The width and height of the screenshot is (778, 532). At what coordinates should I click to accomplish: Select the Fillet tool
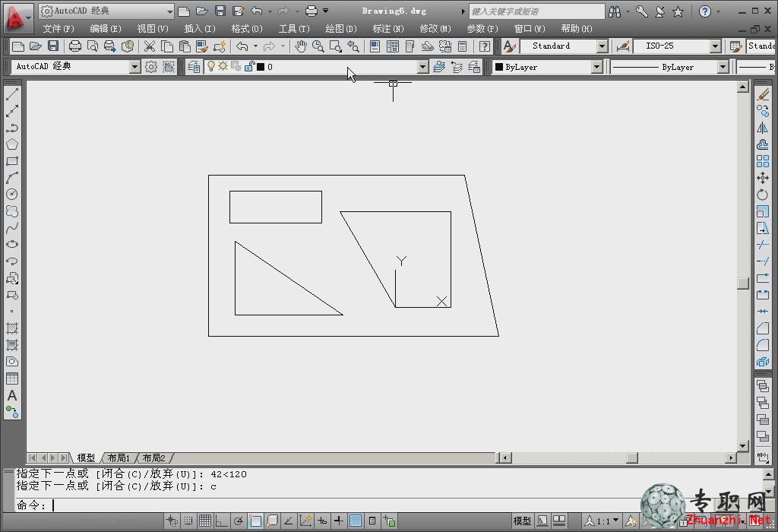763,345
